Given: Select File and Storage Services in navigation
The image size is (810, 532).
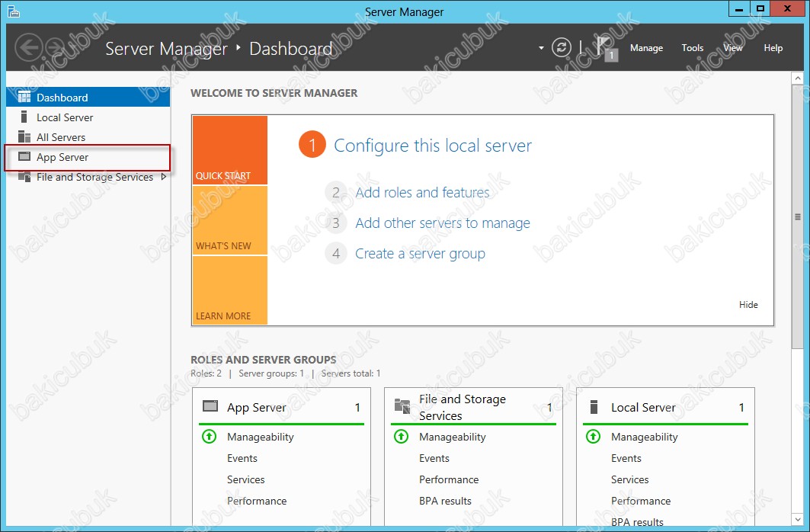Looking at the screenshot, I should click(x=88, y=177).
